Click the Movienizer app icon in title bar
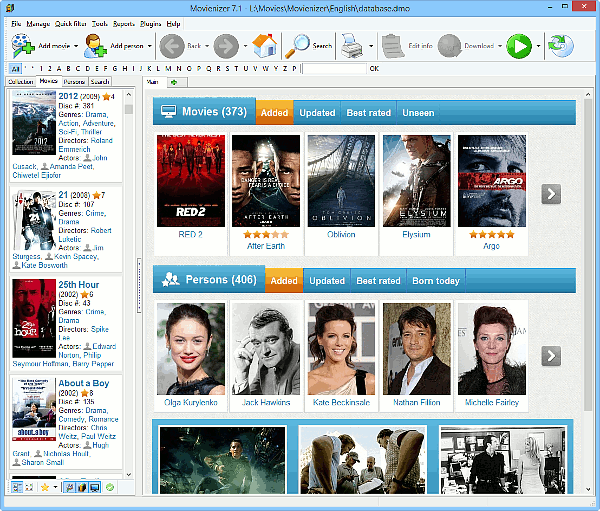The width and height of the screenshot is (600, 511). tap(10, 8)
